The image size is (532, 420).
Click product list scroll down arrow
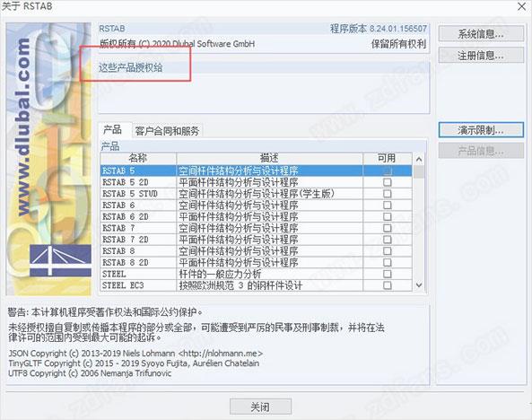(x=419, y=285)
